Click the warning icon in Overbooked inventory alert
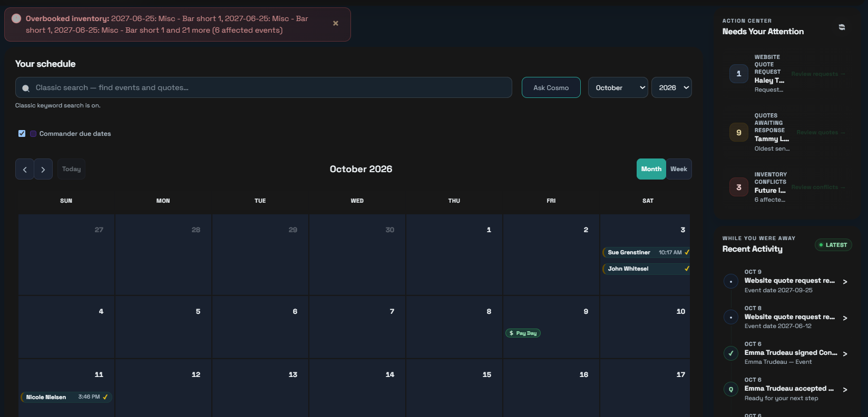Viewport: 868px width, 417px height. point(16,18)
